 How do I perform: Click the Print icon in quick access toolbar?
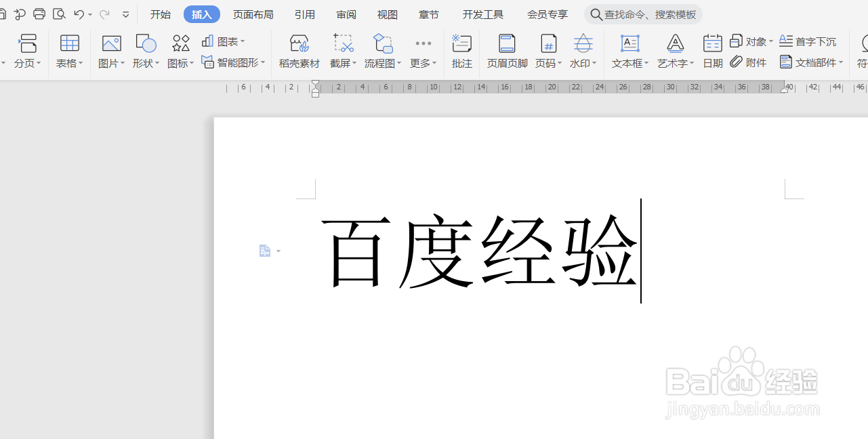tap(39, 14)
